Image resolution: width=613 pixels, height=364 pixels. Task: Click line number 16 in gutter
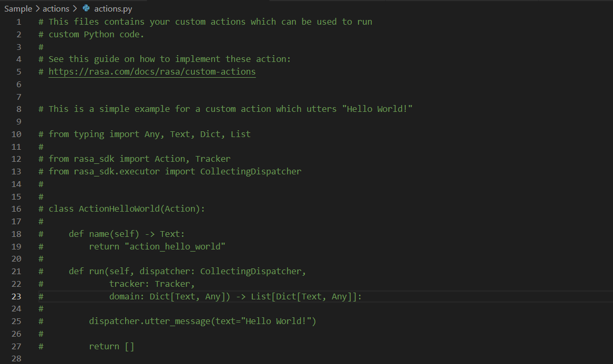point(16,209)
